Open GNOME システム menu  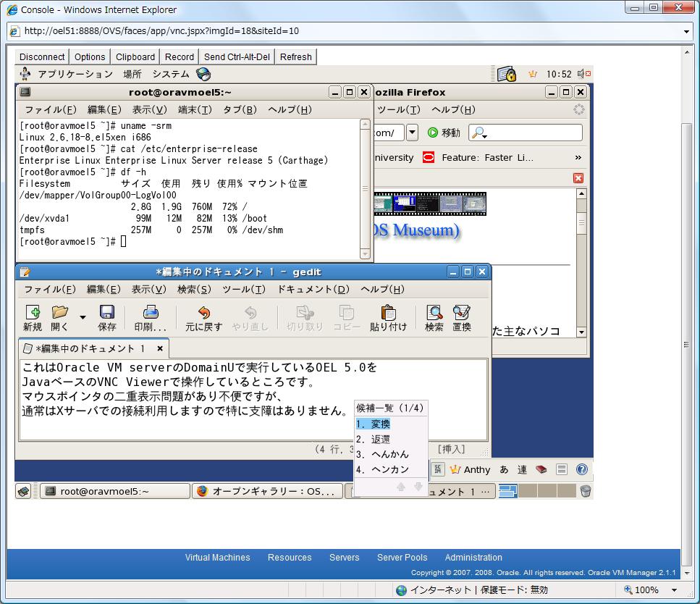(171, 74)
